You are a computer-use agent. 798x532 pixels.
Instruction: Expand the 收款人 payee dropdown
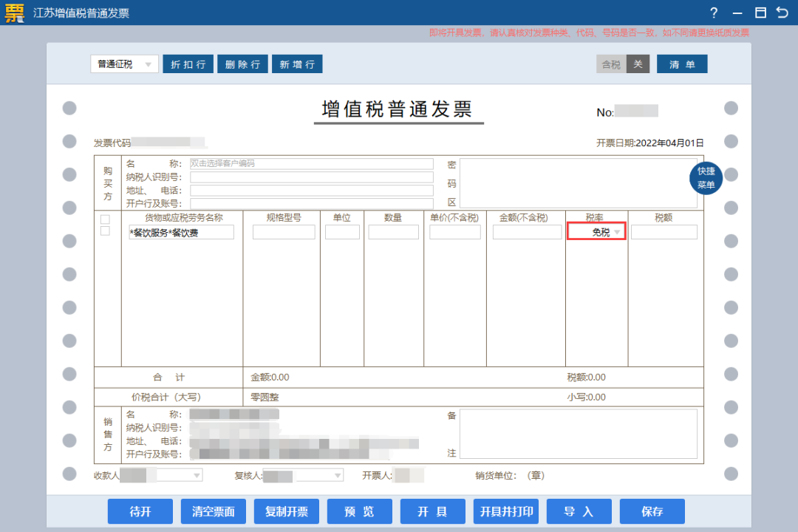click(196, 475)
